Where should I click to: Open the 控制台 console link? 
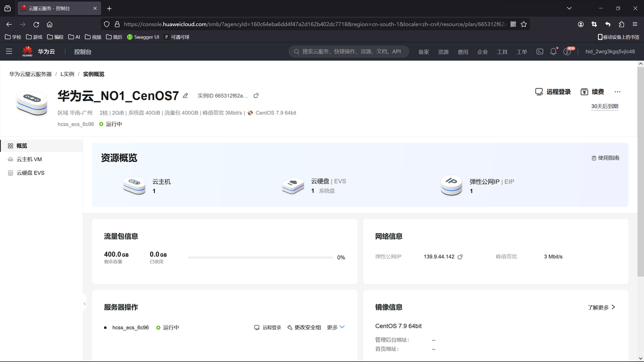tap(83, 52)
